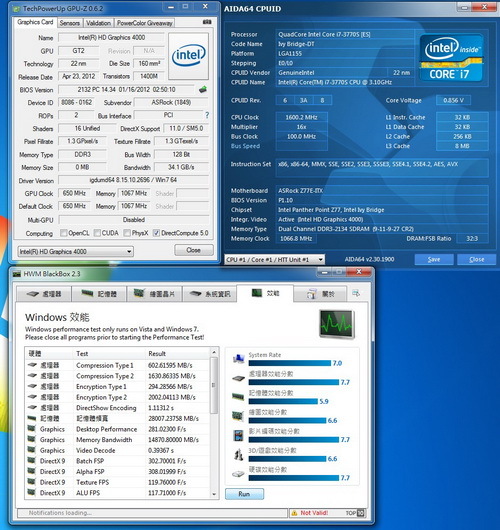Select the Encryption Type 2 result row
The width and height of the screenshot is (500, 530).
118,397
